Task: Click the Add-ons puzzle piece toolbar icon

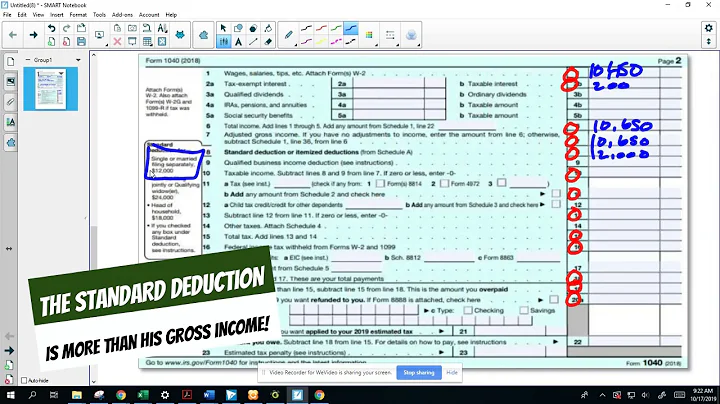Action: point(203,35)
